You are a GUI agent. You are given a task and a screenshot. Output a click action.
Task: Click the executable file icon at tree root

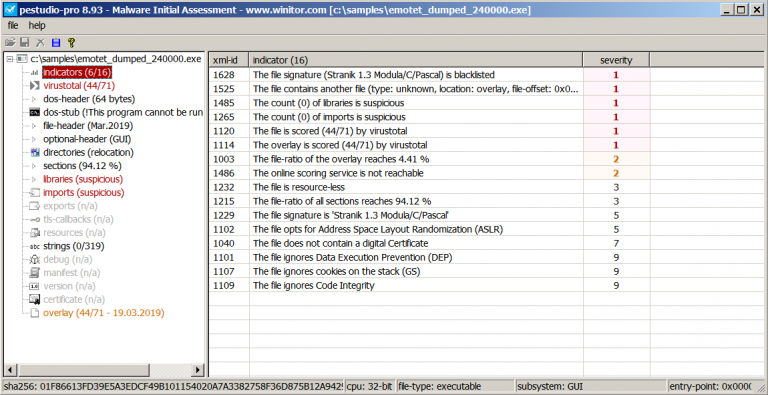click(x=21, y=59)
